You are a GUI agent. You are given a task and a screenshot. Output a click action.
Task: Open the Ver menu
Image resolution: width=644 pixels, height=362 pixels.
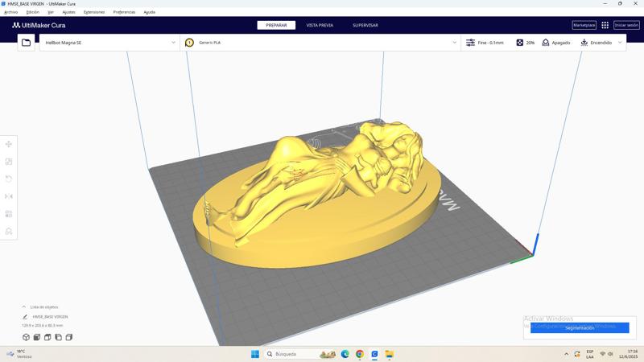coord(51,12)
